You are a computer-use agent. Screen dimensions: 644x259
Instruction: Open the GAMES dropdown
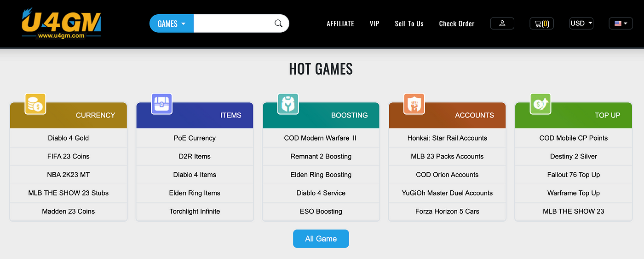tap(172, 24)
